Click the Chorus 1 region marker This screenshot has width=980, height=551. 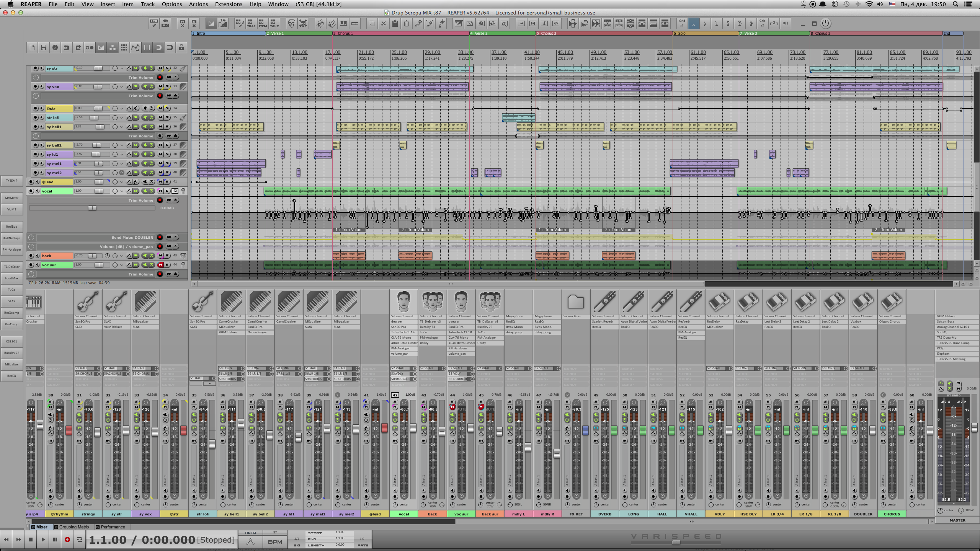[345, 34]
